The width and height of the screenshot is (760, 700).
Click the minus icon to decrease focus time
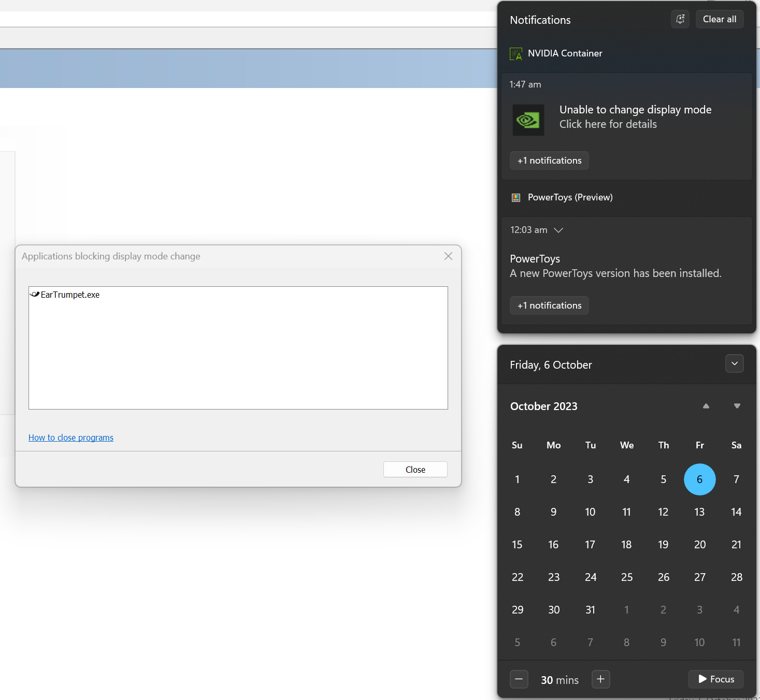[519, 679]
